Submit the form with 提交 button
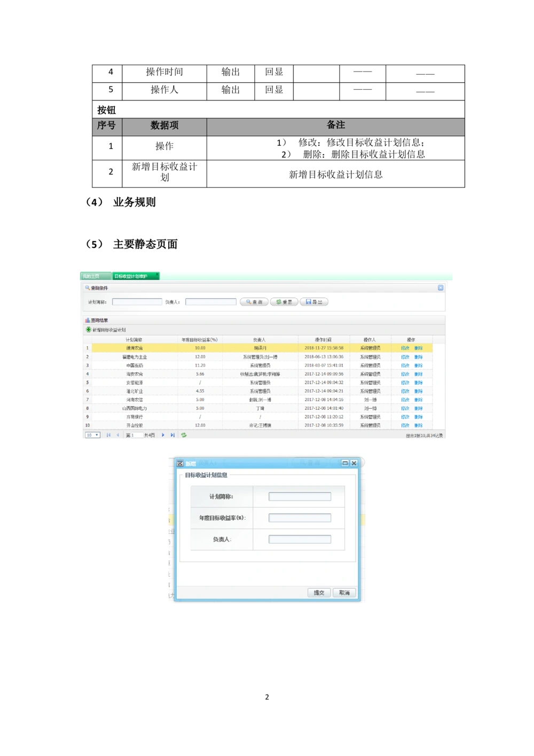The width and height of the screenshot is (534, 756). [319, 593]
